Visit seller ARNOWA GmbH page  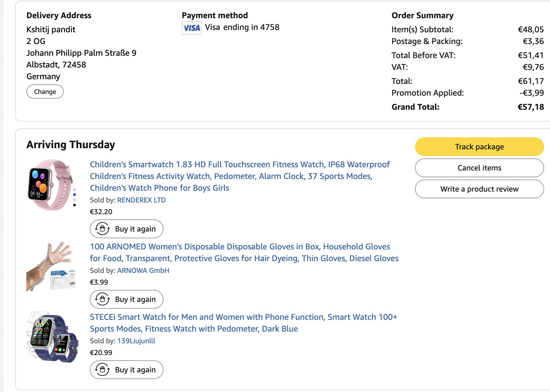point(143,271)
